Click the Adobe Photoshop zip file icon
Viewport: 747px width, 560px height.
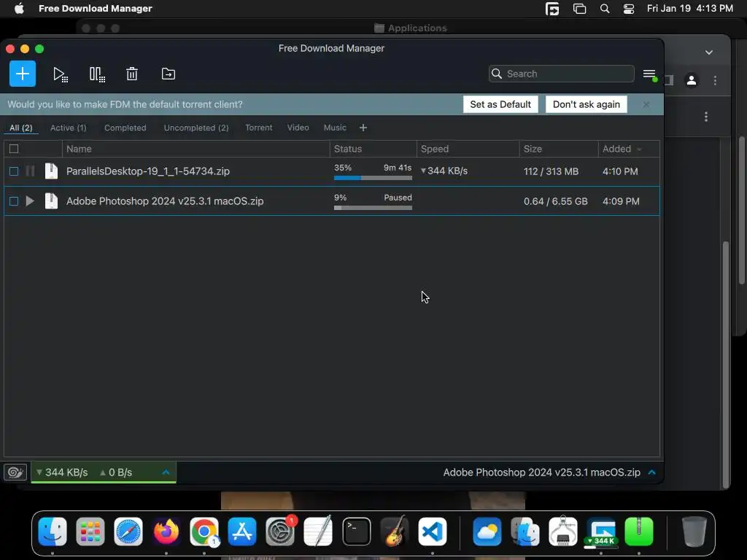[x=51, y=201]
